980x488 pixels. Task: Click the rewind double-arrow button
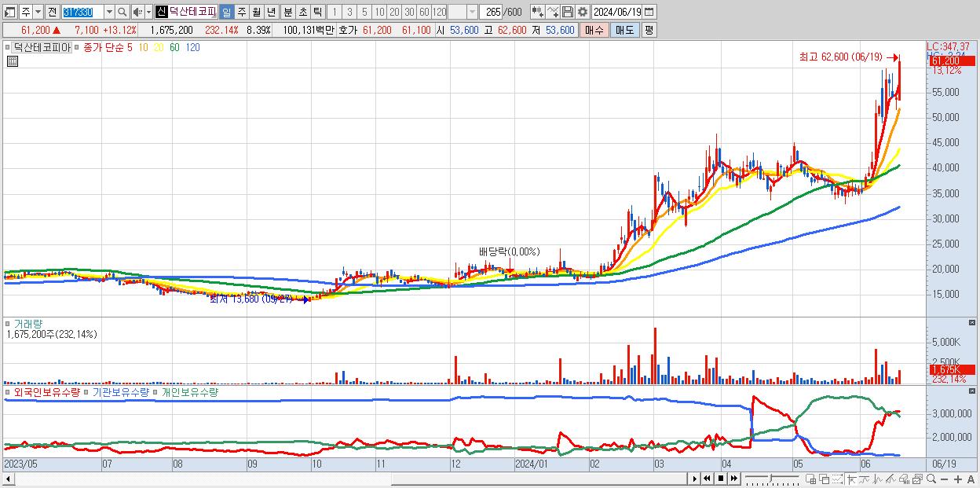click(x=707, y=479)
